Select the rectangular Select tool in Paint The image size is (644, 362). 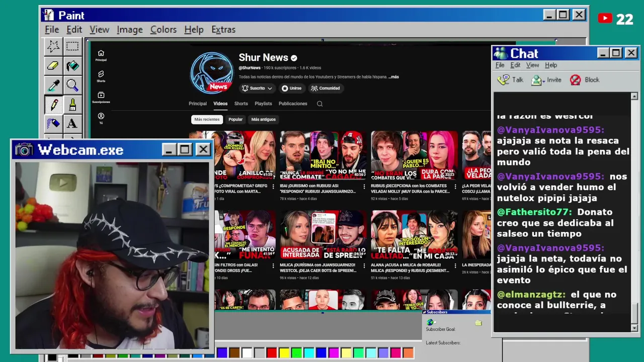coord(72,46)
